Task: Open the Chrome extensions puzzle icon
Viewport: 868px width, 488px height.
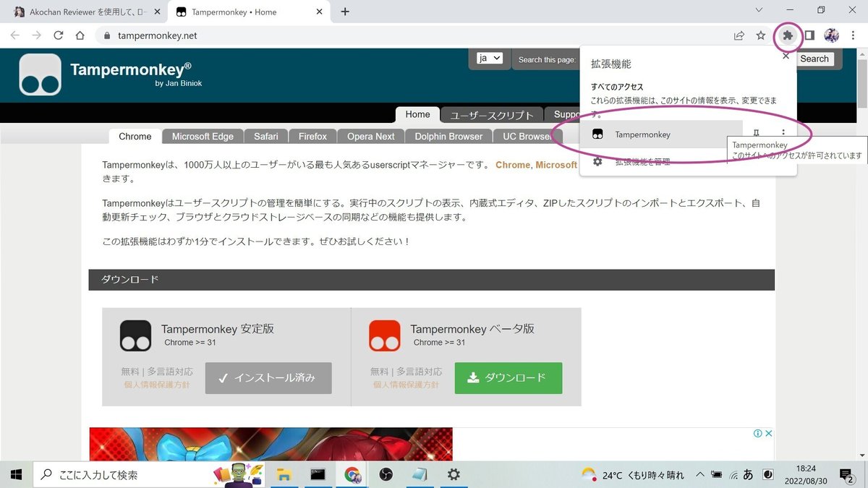Action: pos(788,35)
